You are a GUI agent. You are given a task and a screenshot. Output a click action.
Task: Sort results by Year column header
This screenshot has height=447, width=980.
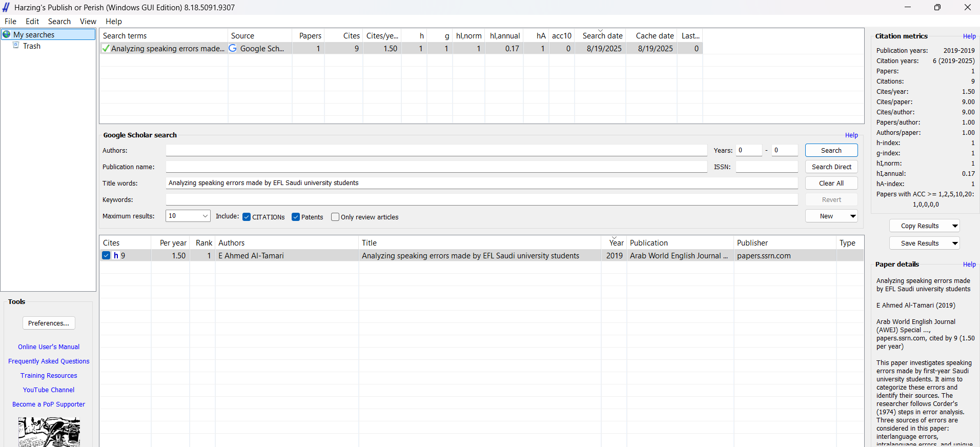615,243
